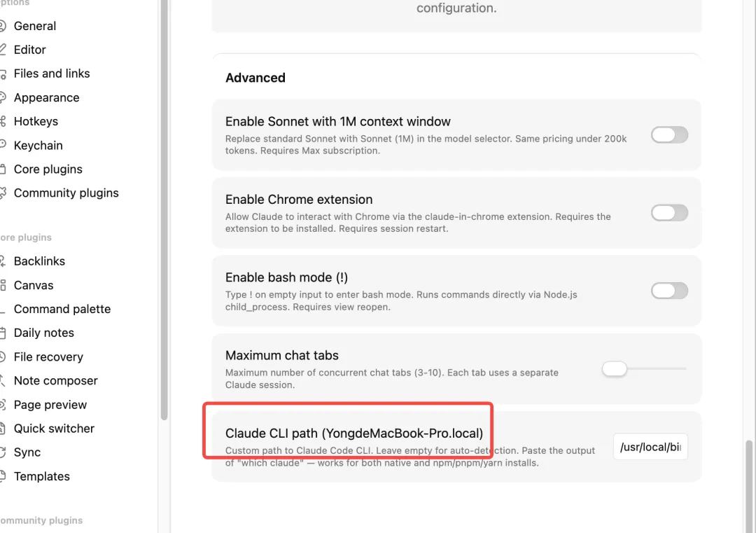Viewport: 756px width, 533px height.
Task: Open General settings via its icon
Action: click(x=2, y=26)
